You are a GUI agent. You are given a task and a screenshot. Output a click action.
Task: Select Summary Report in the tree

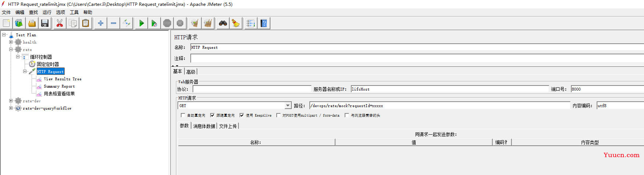[x=59, y=86]
